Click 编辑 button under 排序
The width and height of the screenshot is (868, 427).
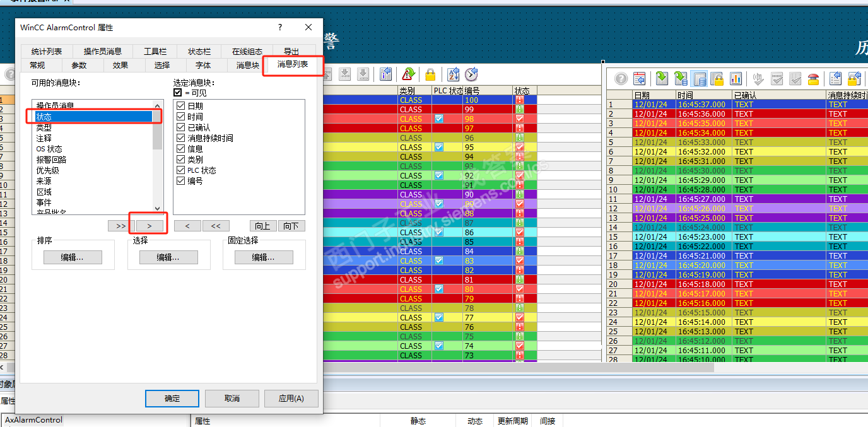[x=73, y=257]
